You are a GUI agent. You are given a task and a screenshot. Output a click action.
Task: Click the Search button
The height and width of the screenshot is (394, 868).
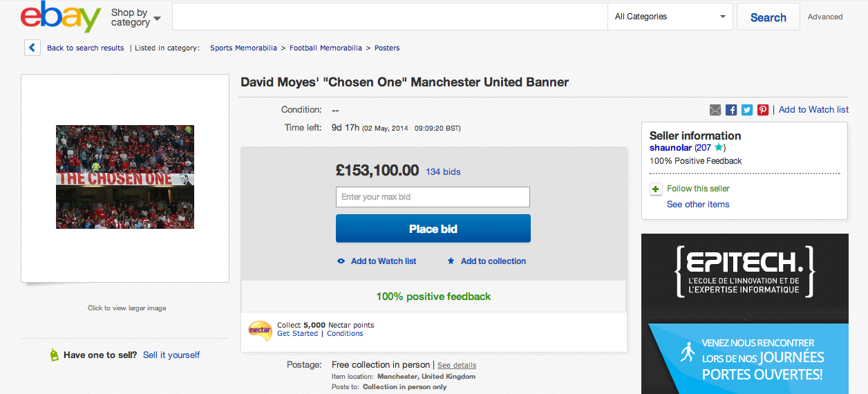point(768,17)
